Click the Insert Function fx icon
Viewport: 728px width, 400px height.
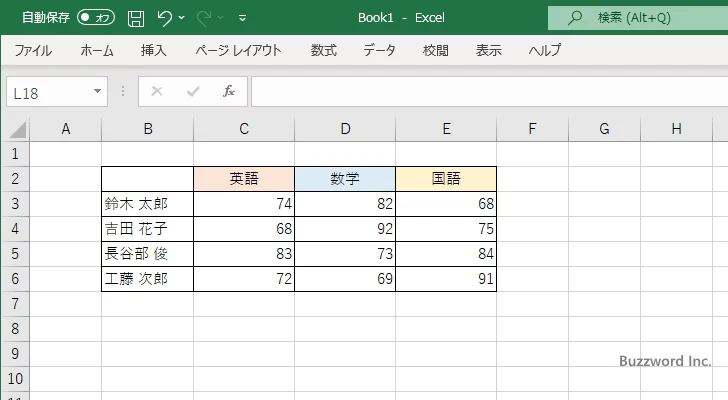pos(228,91)
